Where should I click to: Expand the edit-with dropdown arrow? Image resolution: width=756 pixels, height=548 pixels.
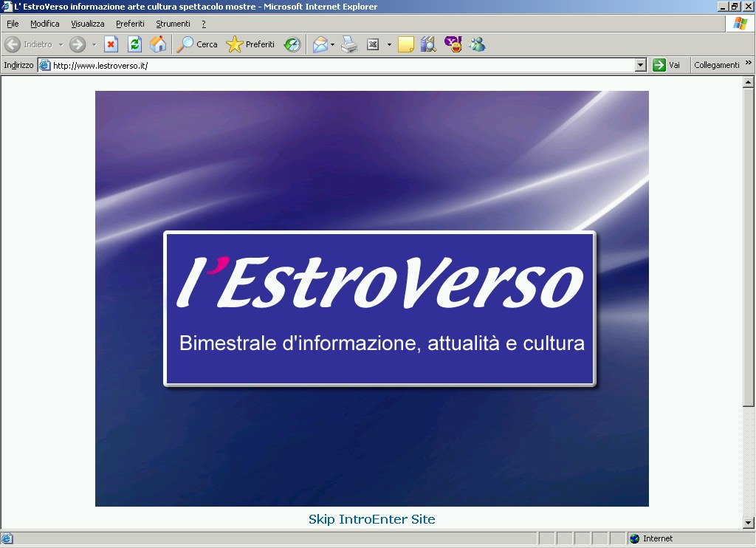[x=389, y=44]
